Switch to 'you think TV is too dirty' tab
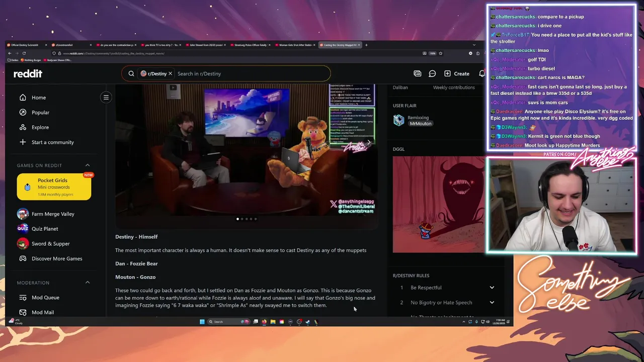The image size is (644, 362). [x=161, y=45]
